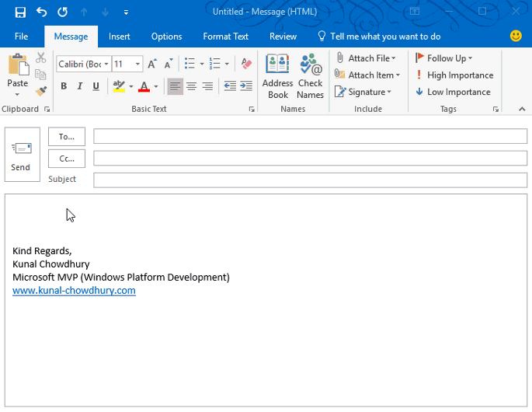Click the To... button

point(67,137)
